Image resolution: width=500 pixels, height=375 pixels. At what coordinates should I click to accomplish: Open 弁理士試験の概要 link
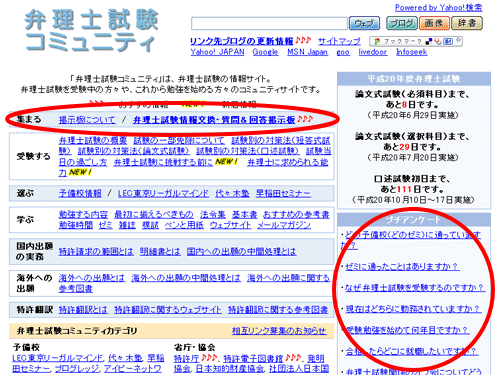pos(93,141)
